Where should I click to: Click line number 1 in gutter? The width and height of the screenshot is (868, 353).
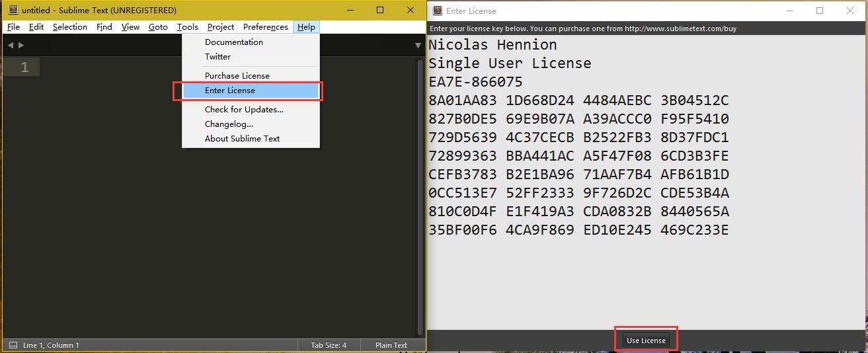click(x=24, y=67)
